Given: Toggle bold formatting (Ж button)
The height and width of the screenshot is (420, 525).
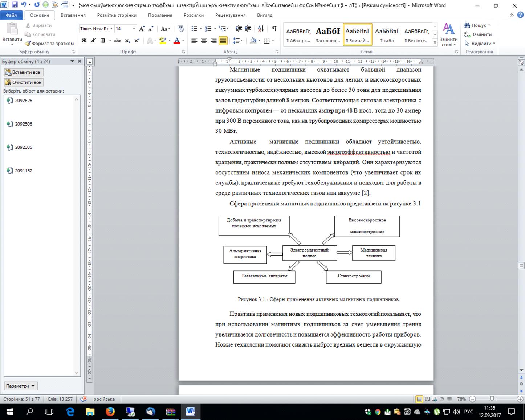Looking at the screenshot, I should [x=84, y=41].
